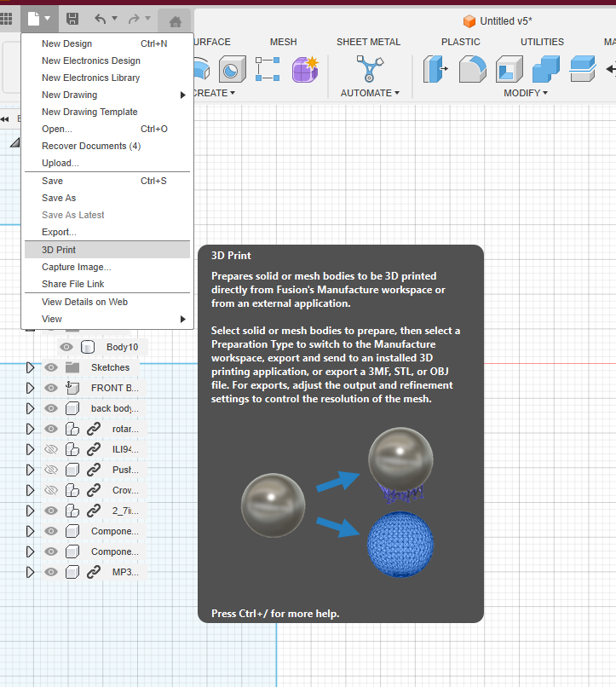
Task: Toggle visibility of Body10
Action: [66, 347]
